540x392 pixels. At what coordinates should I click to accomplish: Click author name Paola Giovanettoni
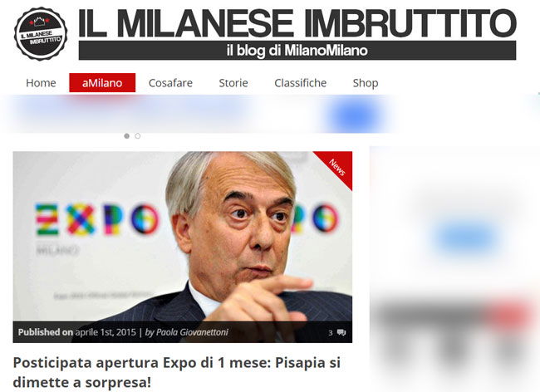point(192,332)
